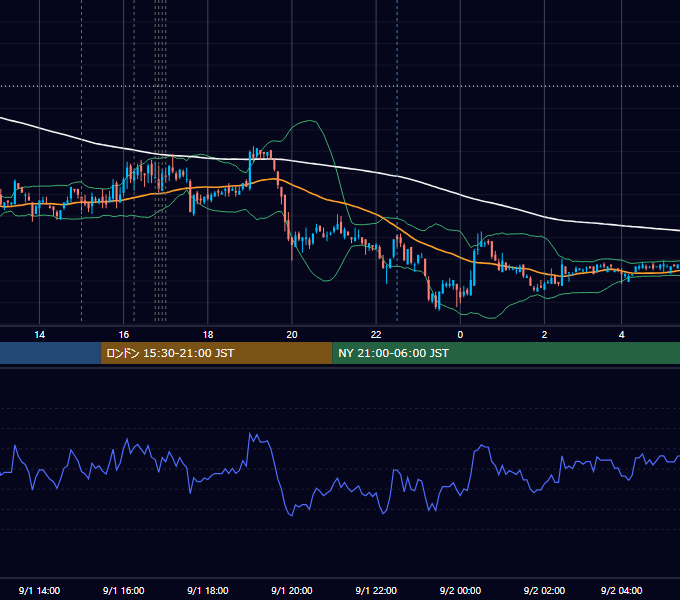The image size is (680, 600).
Task: Click the 9/1 22:00 time label
Action: click(376, 590)
